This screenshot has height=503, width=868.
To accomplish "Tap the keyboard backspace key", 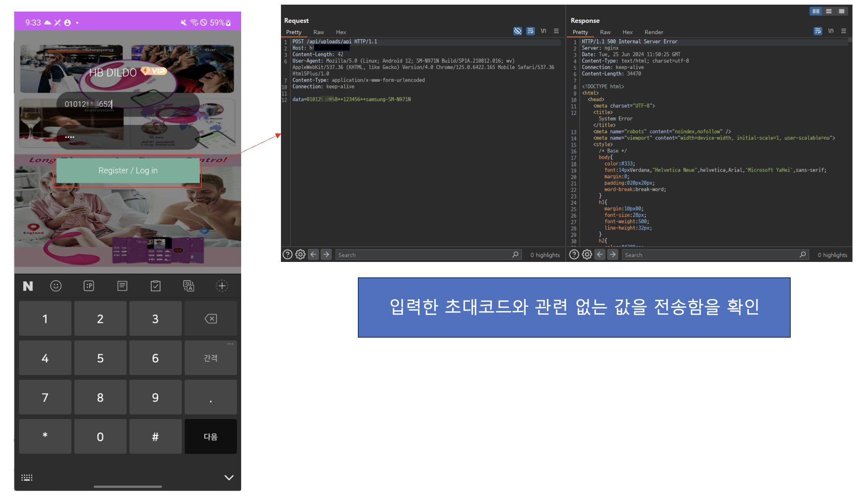I will [x=211, y=319].
